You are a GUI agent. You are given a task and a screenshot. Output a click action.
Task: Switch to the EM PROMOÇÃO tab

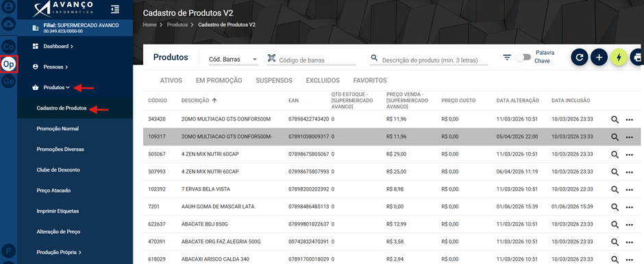[219, 81]
